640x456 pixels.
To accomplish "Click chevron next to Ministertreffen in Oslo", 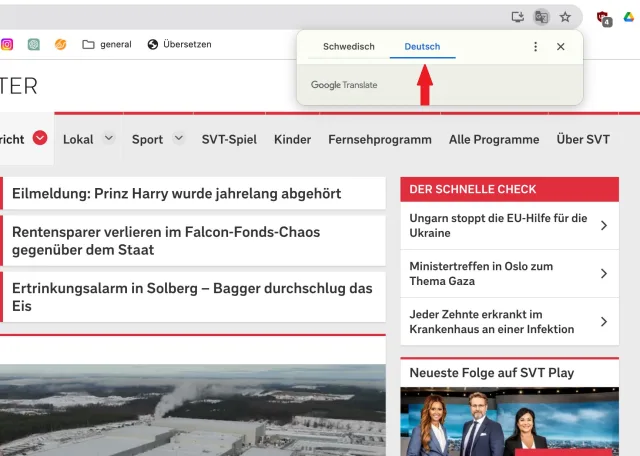I will (x=604, y=274).
